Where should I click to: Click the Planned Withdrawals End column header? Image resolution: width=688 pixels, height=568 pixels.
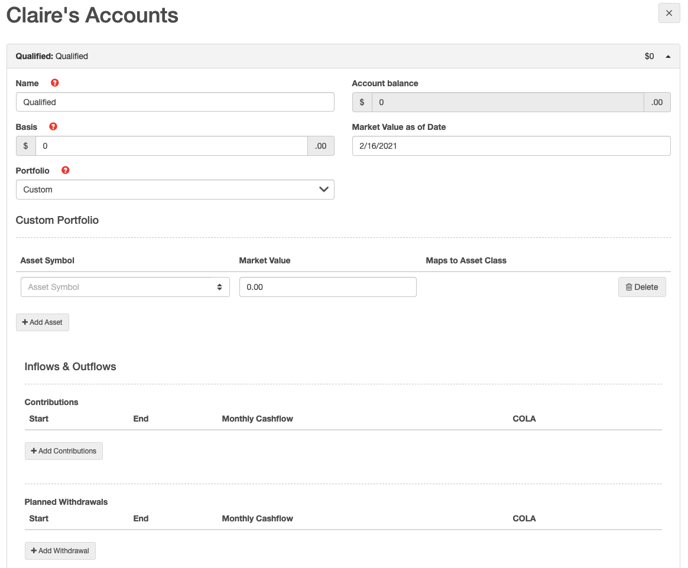(141, 518)
